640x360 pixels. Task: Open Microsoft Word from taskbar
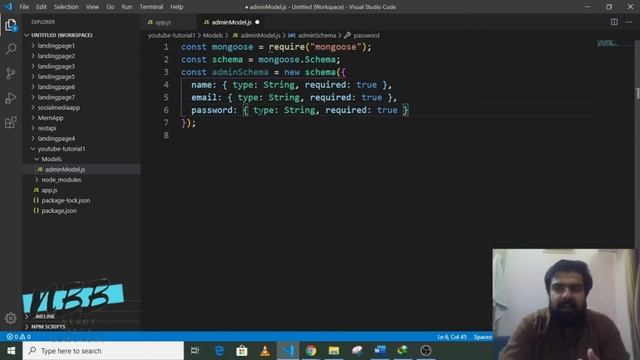pyautogui.click(x=380, y=351)
